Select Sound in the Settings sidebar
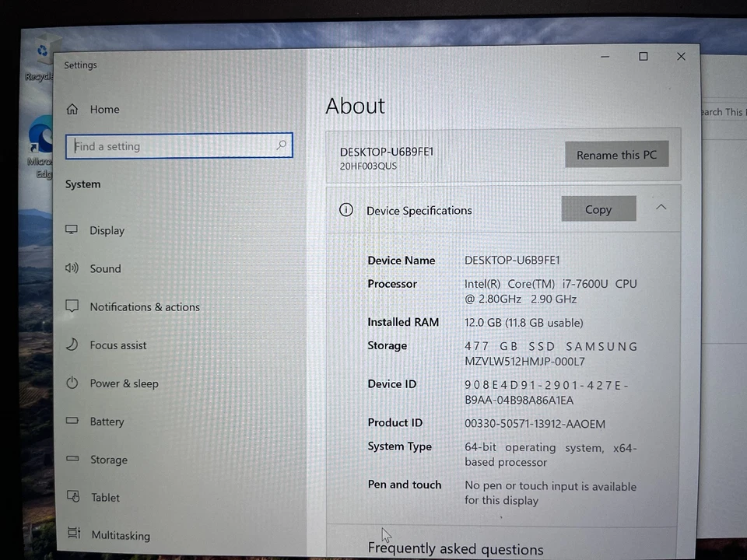The width and height of the screenshot is (747, 560). (x=105, y=268)
